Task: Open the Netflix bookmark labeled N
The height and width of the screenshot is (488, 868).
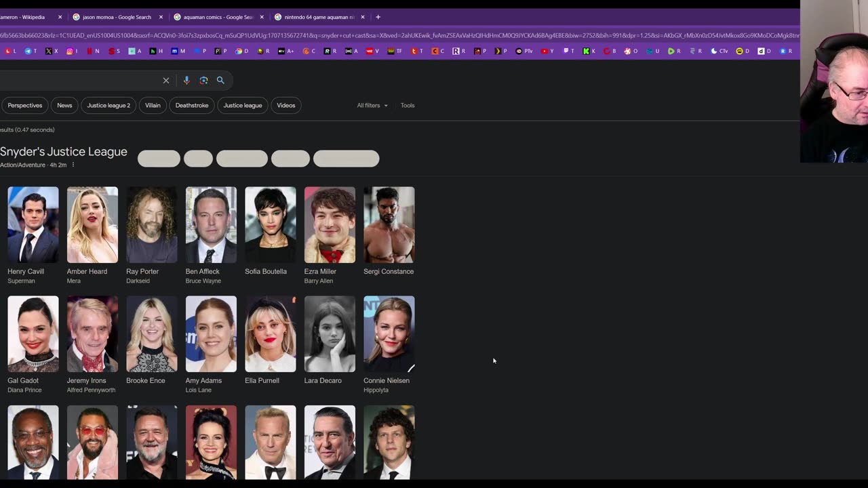Action: click(x=93, y=51)
